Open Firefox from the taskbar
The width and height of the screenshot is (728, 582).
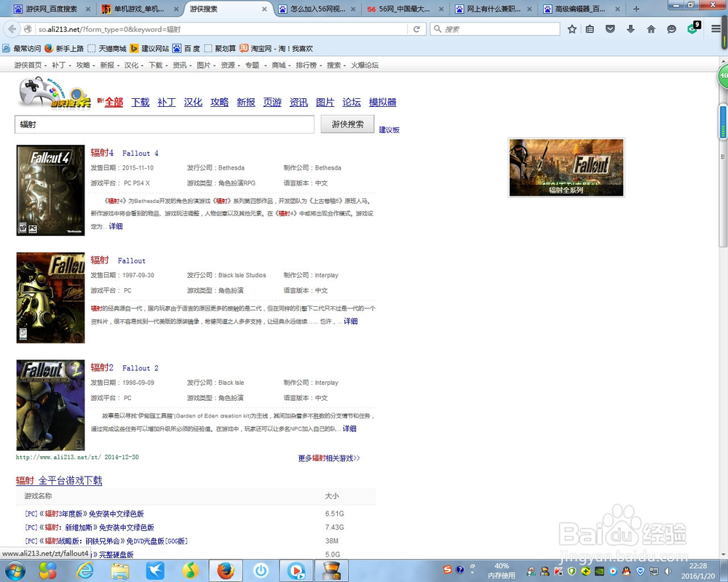(226, 570)
